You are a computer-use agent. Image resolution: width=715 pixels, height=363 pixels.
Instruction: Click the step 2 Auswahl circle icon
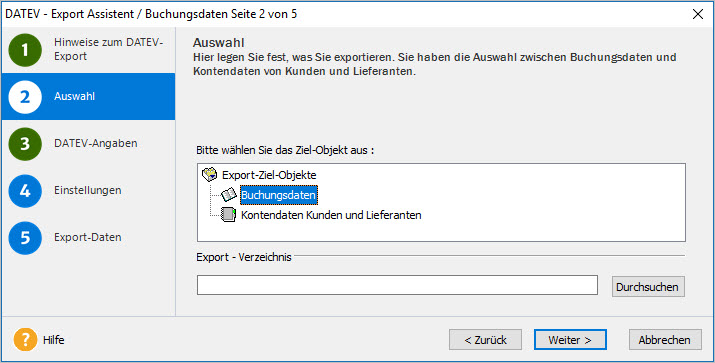(x=25, y=97)
